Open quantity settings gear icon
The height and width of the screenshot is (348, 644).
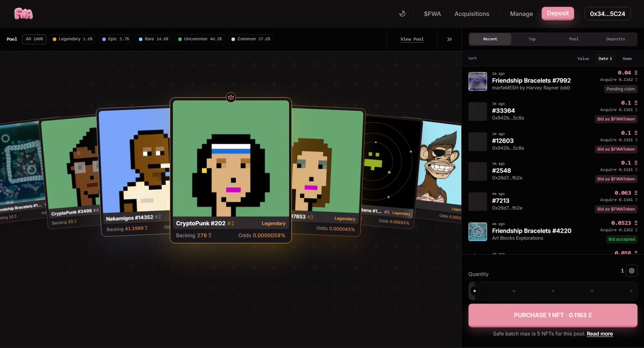tap(632, 271)
